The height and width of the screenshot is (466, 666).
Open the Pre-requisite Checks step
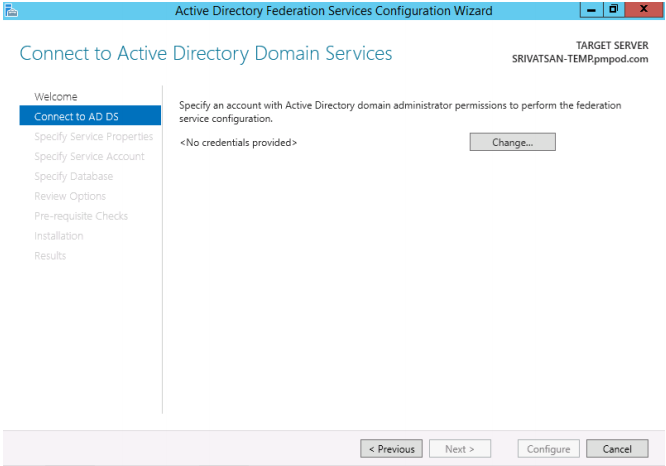pyautogui.click(x=81, y=216)
